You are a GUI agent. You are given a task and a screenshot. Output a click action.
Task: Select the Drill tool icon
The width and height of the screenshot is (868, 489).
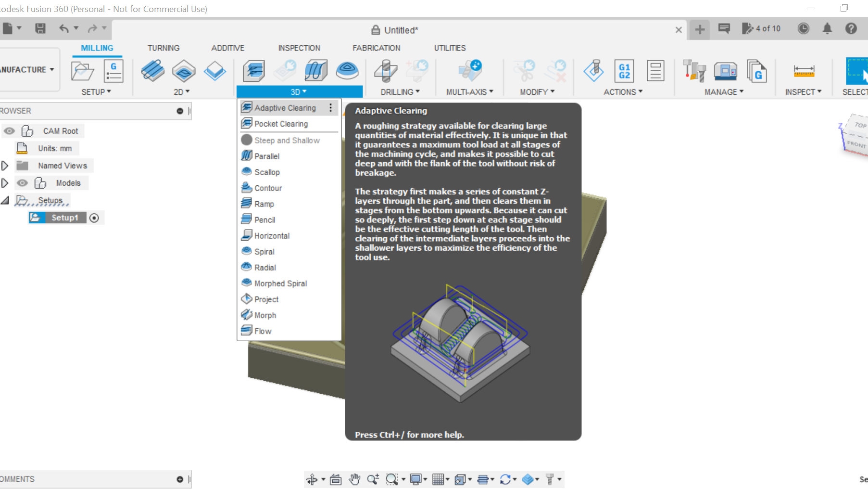[385, 71]
